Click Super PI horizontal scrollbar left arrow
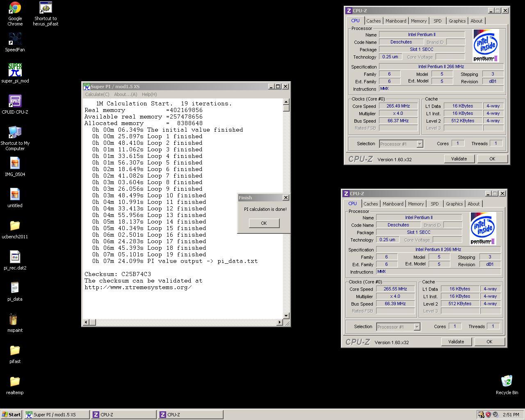This screenshot has width=525, height=420. pos(86,322)
